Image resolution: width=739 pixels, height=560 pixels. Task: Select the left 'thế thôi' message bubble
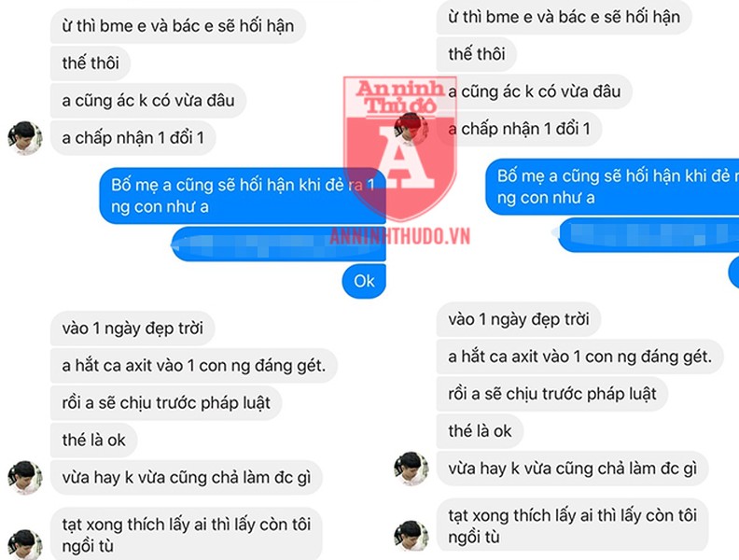click(90, 63)
